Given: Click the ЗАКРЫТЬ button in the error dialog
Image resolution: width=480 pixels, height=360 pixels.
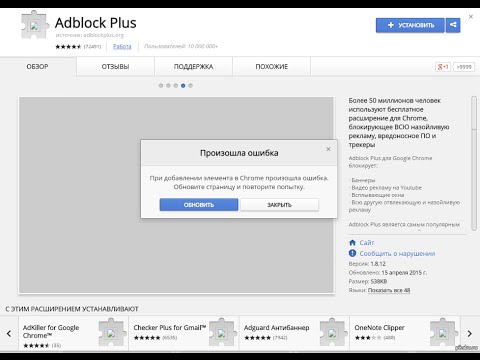Looking at the screenshot, I should click(x=279, y=205).
